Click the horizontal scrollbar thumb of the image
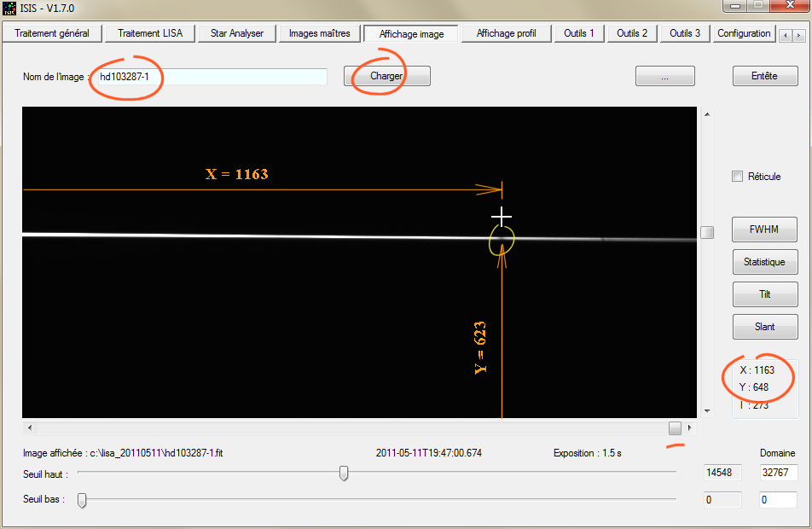 [675, 428]
